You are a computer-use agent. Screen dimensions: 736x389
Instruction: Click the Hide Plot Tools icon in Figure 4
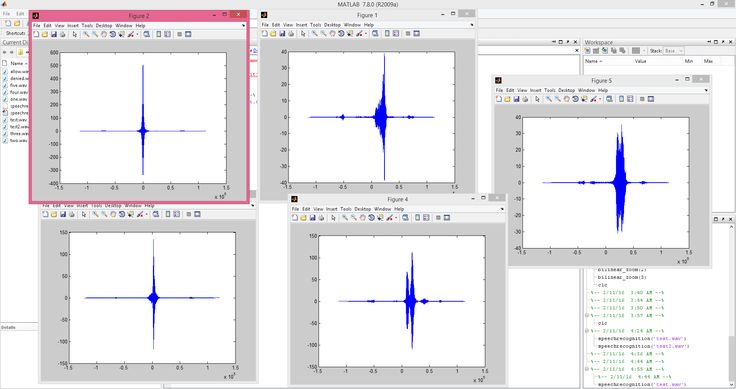coord(438,218)
